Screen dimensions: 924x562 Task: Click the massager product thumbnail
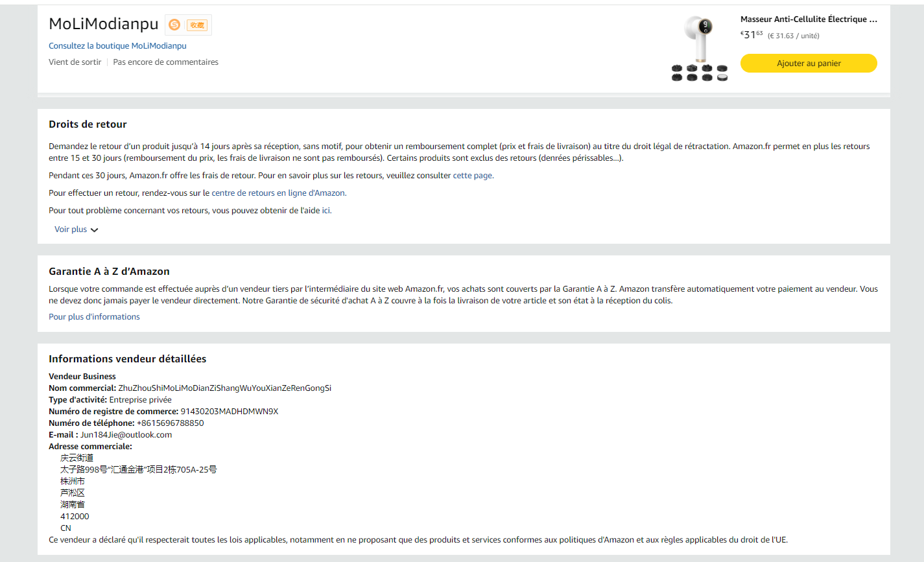click(x=700, y=49)
